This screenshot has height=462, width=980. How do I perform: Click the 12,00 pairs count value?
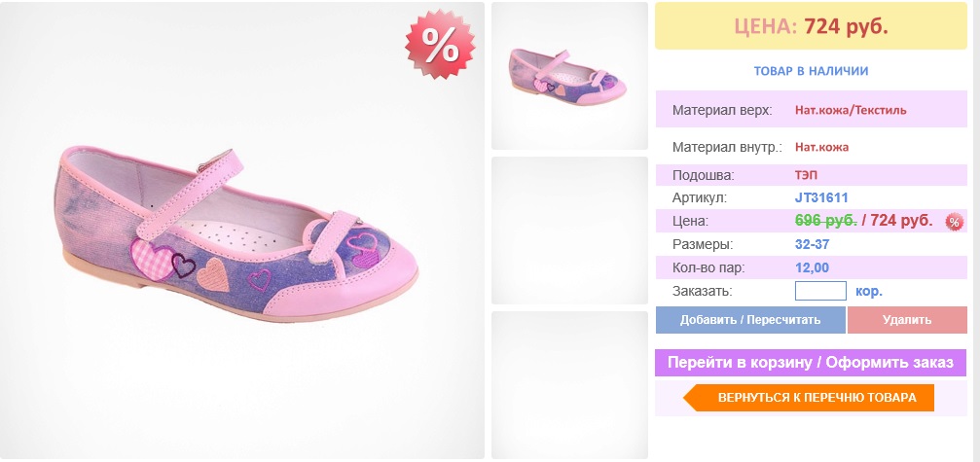pyautogui.click(x=812, y=267)
